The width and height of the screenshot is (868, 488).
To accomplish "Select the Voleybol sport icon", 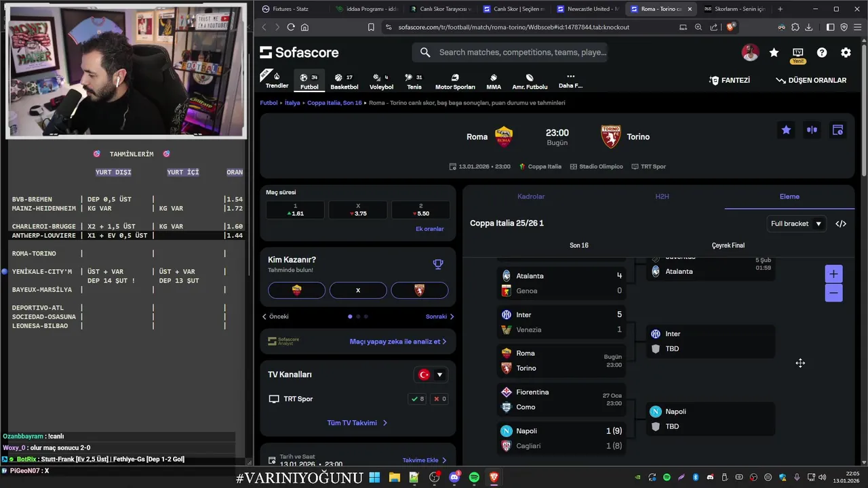I will point(381,81).
